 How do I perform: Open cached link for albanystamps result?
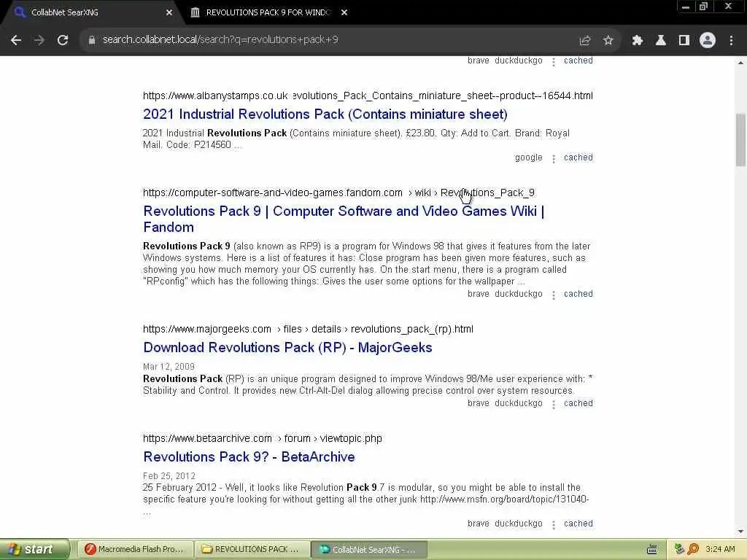(578, 157)
